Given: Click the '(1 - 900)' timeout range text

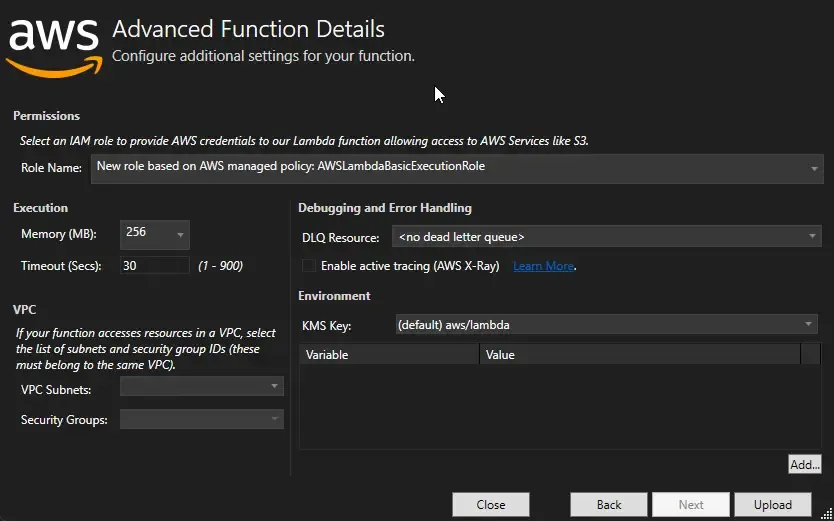Looking at the screenshot, I should pos(220,266).
